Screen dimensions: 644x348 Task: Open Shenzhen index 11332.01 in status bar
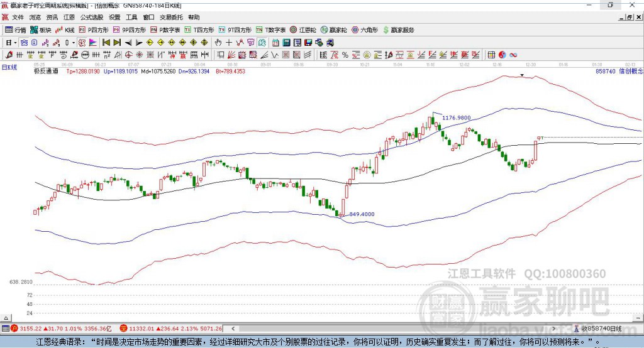(x=171, y=329)
